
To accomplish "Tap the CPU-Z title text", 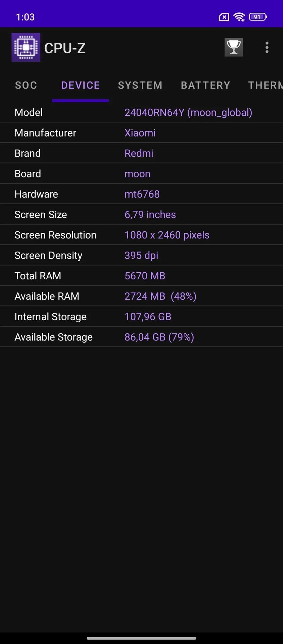I will [x=64, y=48].
